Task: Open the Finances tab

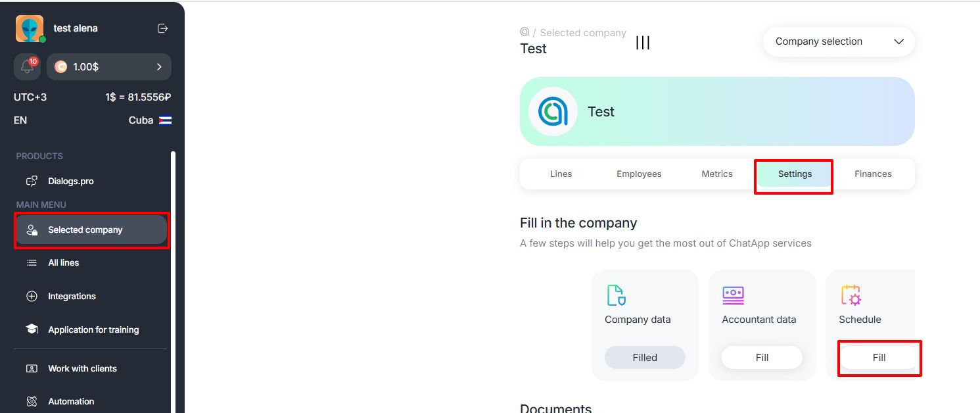Action: tap(873, 174)
